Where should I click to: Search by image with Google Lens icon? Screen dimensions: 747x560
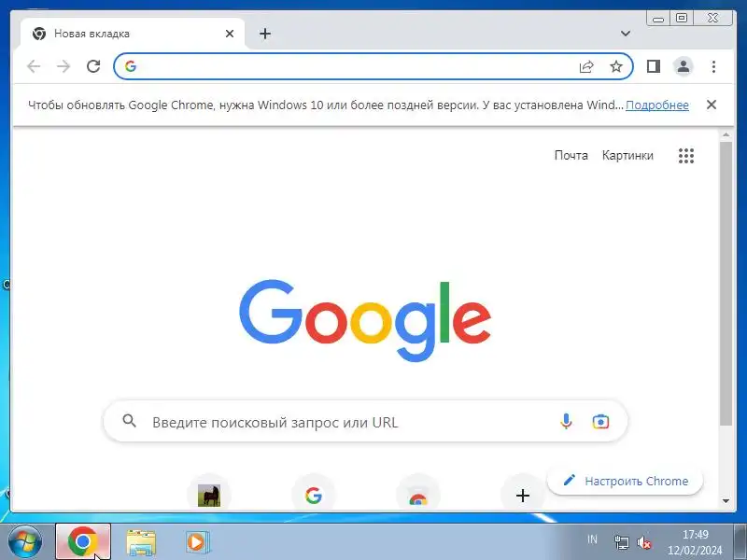coord(600,422)
